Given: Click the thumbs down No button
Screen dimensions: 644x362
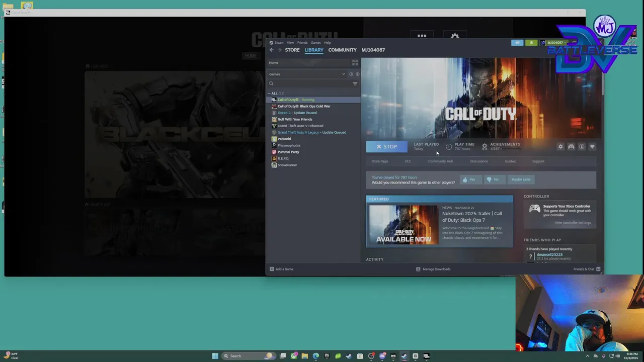Looking at the screenshot, I should (x=495, y=179).
